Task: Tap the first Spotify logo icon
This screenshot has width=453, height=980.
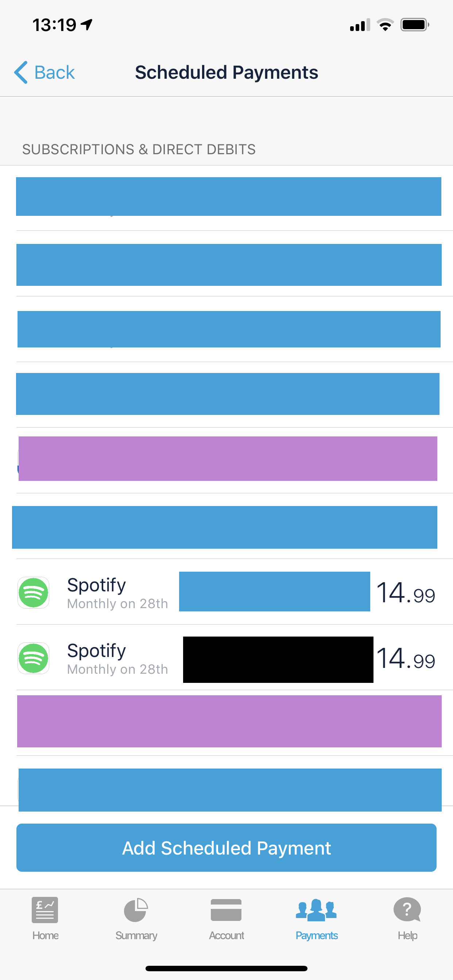Action: point(34,593)
